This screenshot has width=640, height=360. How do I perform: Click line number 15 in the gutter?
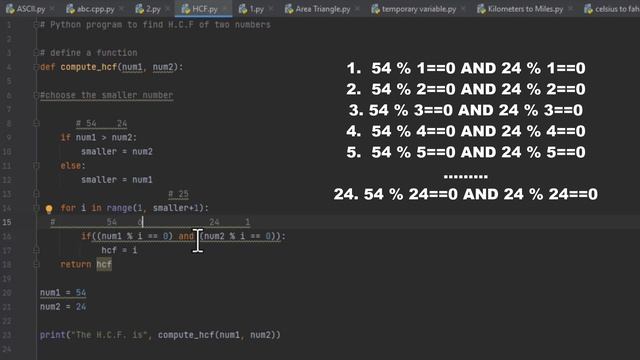click(8, 222)
